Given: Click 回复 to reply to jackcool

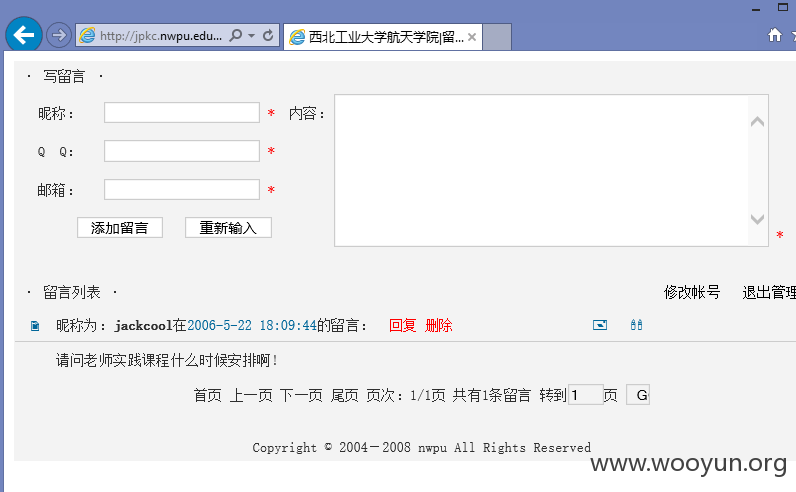Looking at the screenshot, I should (403, 325).
